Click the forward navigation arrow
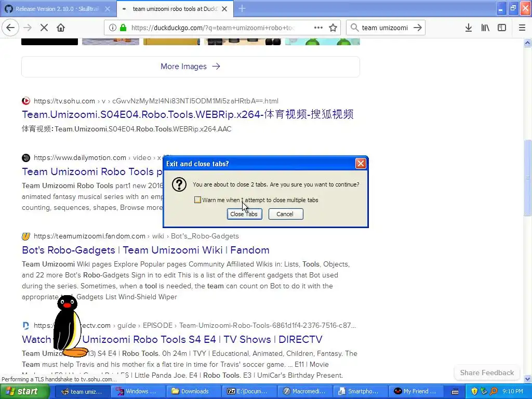This screenshot has height=399, width=532. (28, 28)
